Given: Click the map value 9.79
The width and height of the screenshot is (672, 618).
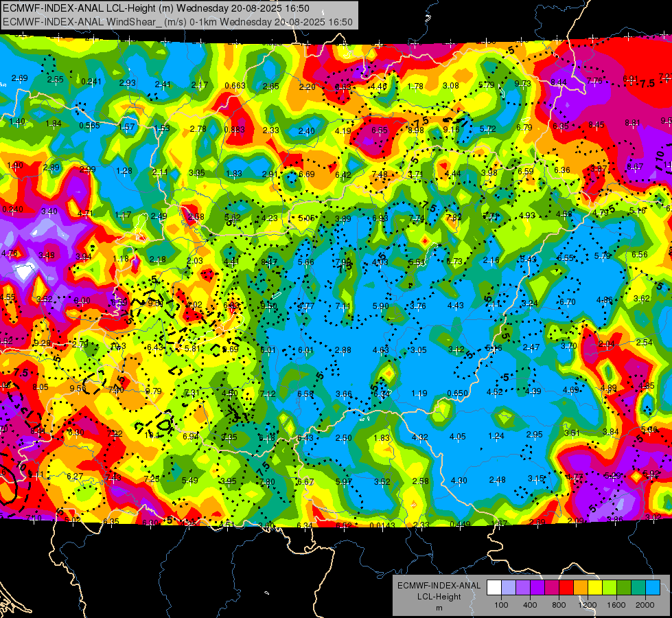Looking at the screenshot, I should click(154, 391).
